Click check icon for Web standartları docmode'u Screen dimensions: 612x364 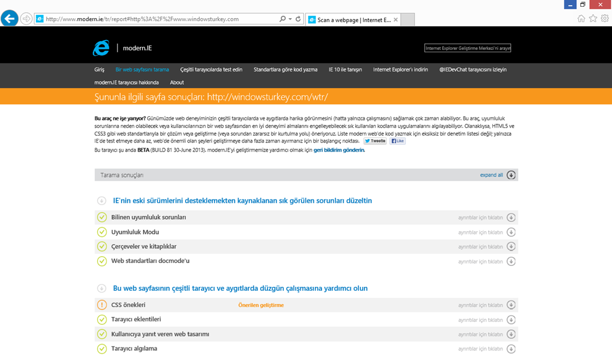102,261
